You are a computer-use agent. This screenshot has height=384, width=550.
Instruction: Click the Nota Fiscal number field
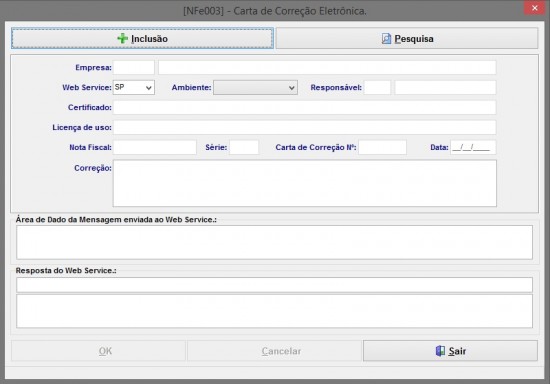coord(155,147)
